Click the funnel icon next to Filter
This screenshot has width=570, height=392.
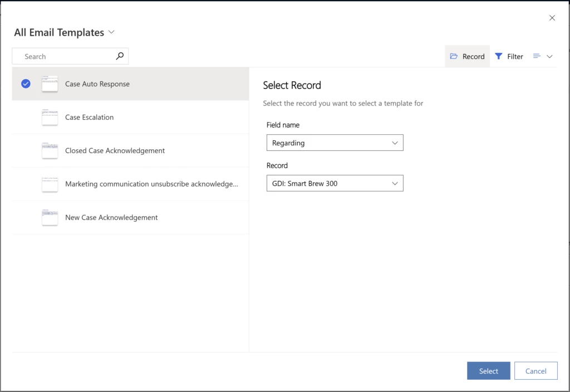[498, 56]
